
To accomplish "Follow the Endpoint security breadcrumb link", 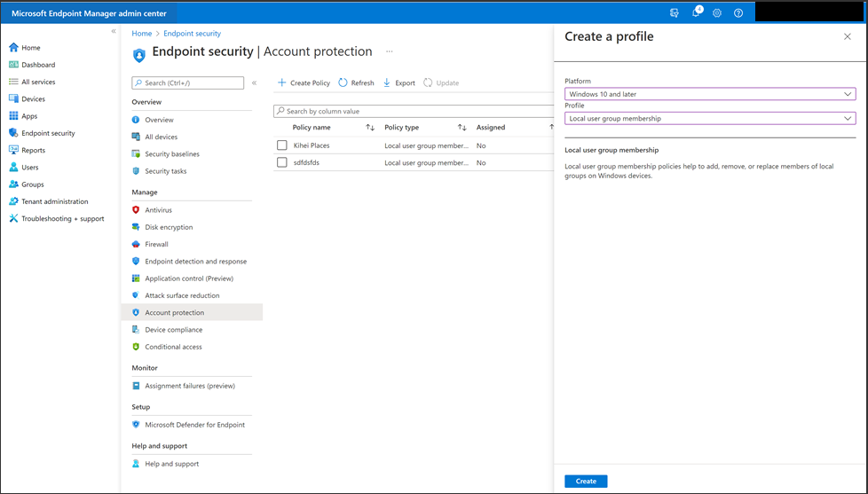I will coord(192,34).
